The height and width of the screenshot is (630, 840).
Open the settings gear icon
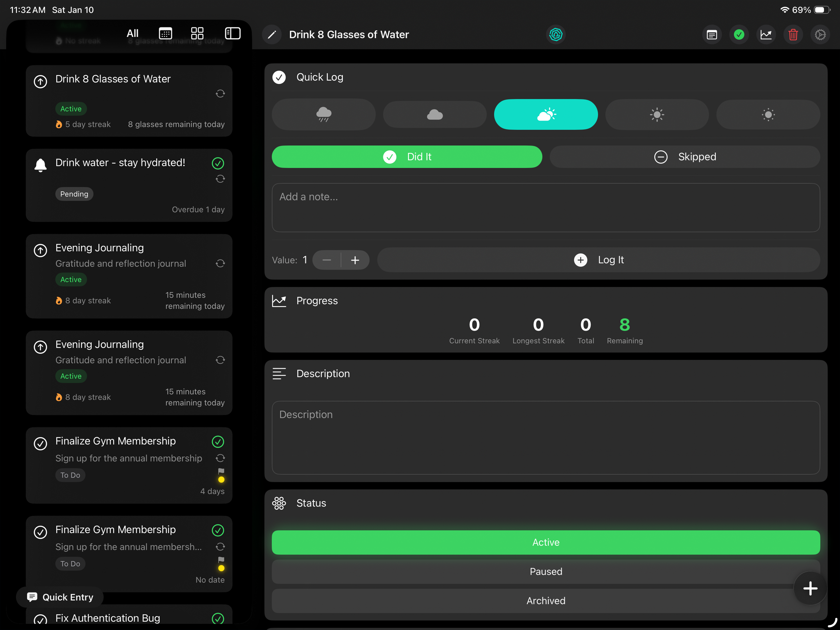[x=820, y=34]
